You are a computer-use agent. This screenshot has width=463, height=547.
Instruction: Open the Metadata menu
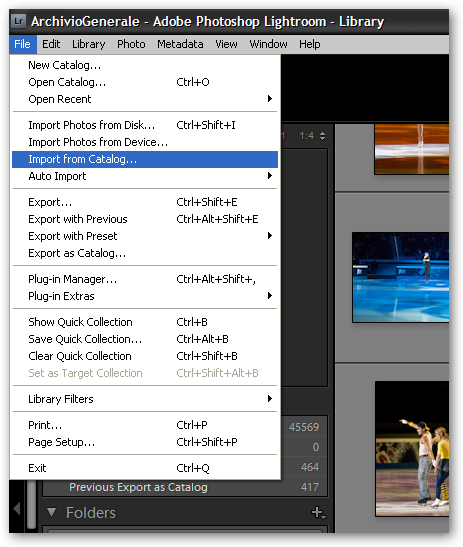(180, 44)
